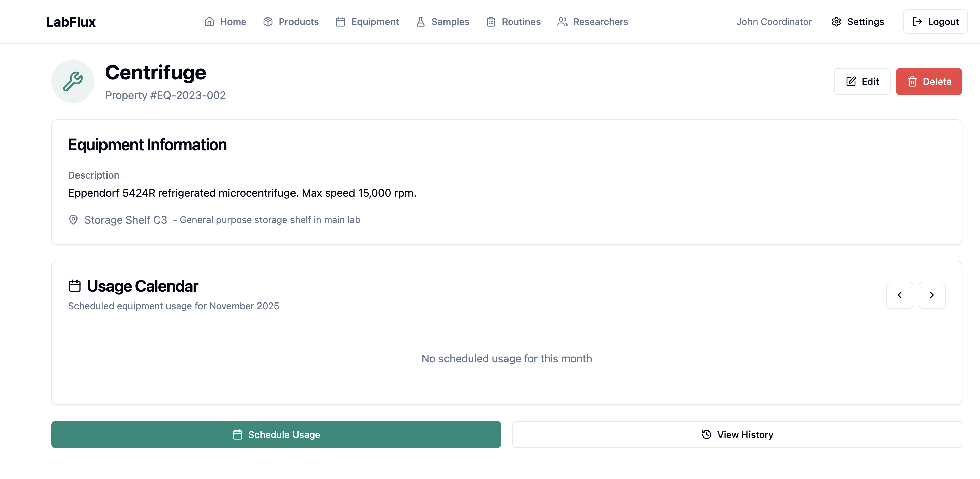
Task: Click the Usage Calendar heading icon
Action: coord(74,286)
